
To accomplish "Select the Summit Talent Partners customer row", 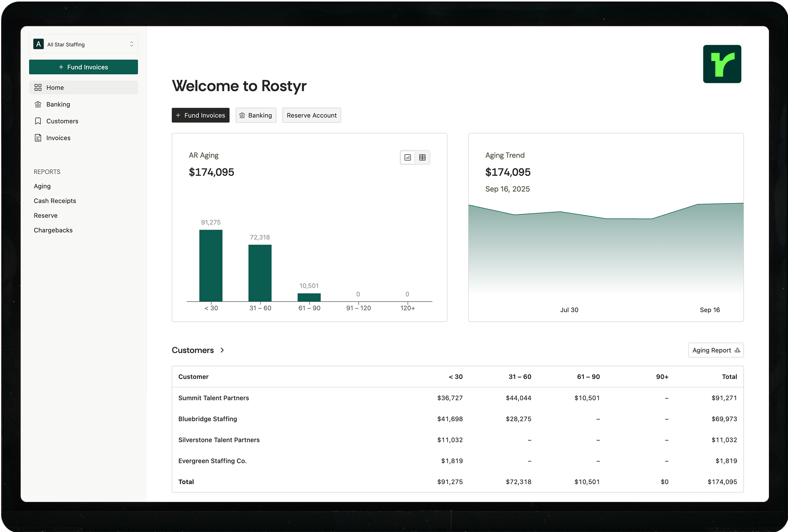I will (214, 398).
